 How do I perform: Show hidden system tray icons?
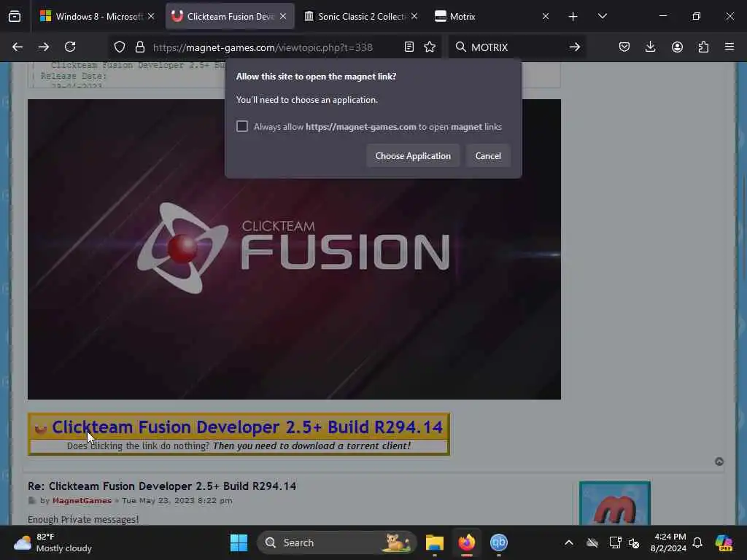pyautogui.click(x=569, y=542)
